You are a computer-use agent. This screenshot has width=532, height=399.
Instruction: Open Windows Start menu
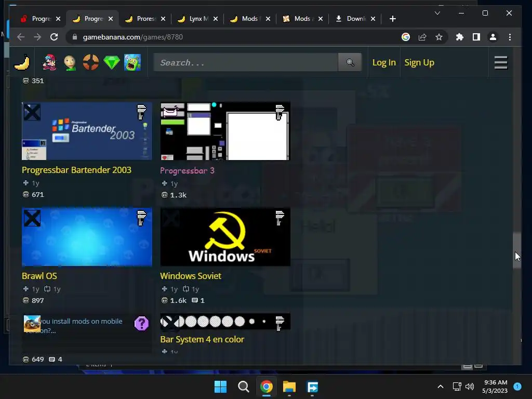pos(220,387)
